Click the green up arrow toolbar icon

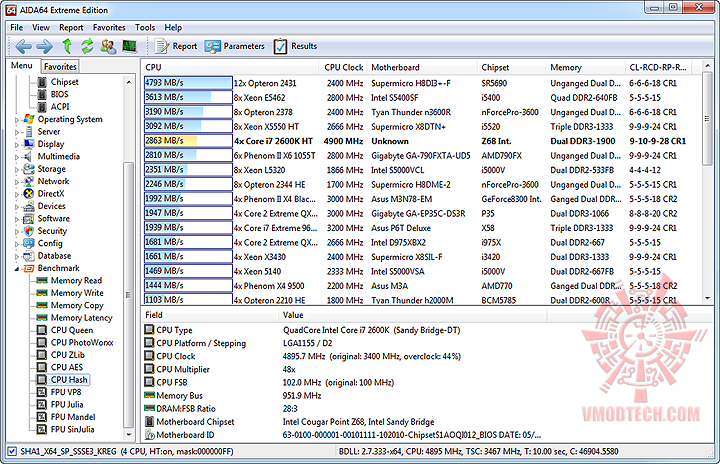[x=67, y=46]
